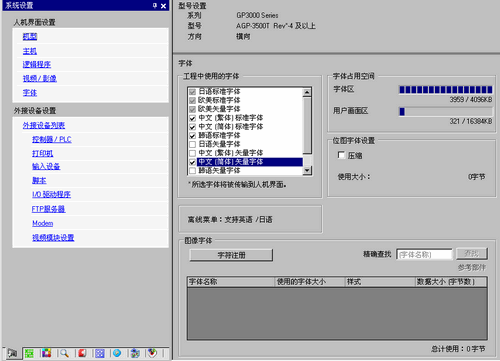500x361 pixels.
Task: Open 机型 settings link
Action: tap(30, 36)
